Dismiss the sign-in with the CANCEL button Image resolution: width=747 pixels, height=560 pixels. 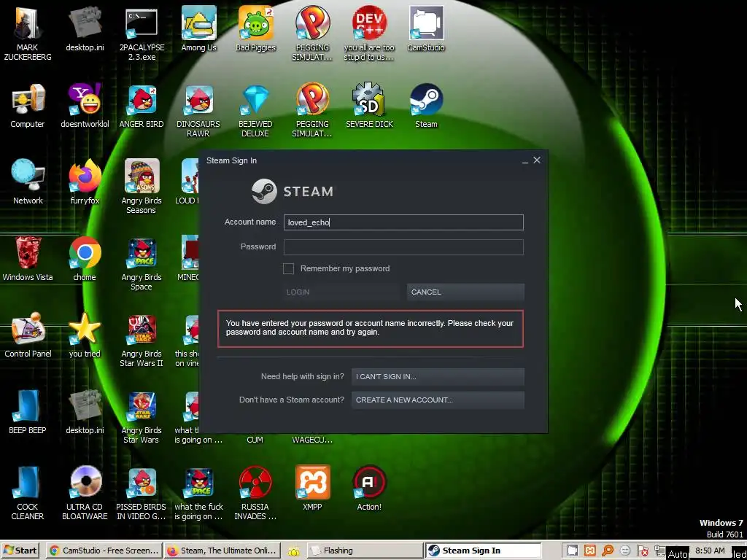coord(465,292)
